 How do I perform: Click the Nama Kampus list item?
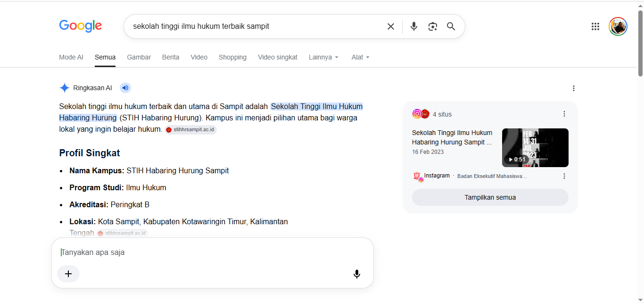click(149, 170)
